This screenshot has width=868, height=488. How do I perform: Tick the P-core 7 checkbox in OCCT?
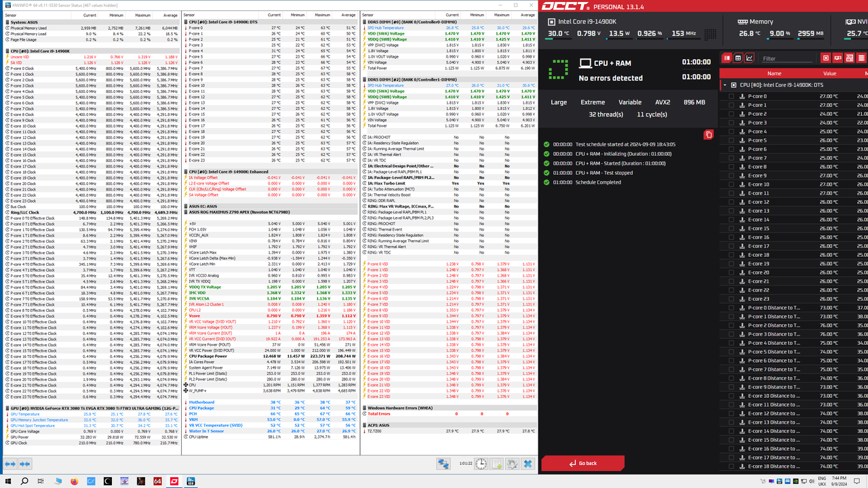pos(731,158)
